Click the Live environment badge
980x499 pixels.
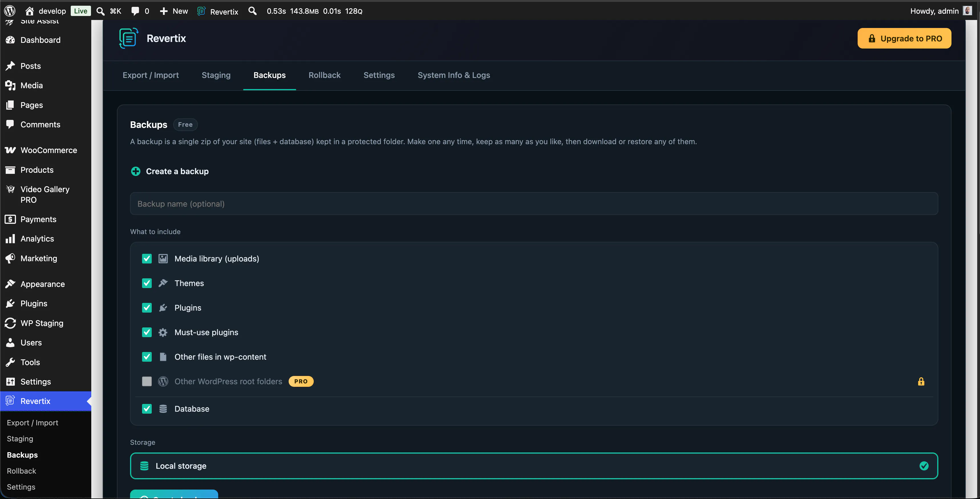81,11
